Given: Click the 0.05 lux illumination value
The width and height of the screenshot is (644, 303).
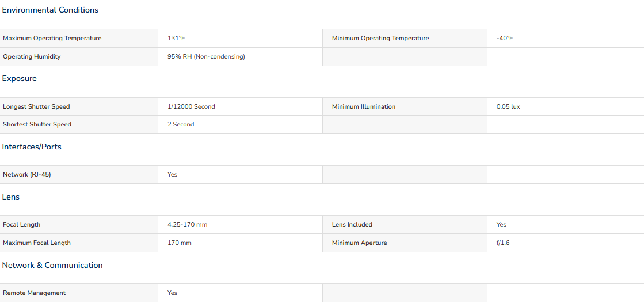Looking at the screenshot, I should tap(508, 107).
